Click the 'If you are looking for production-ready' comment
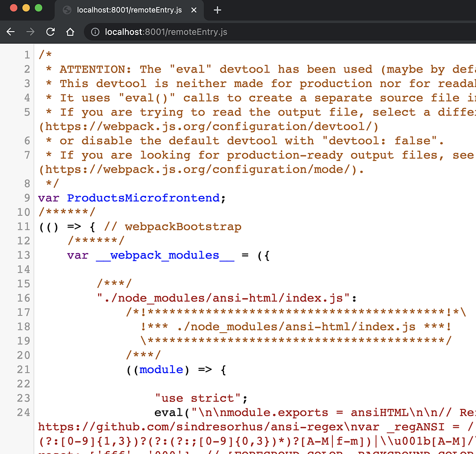476x454 pixels. click(x=260, y=155)
